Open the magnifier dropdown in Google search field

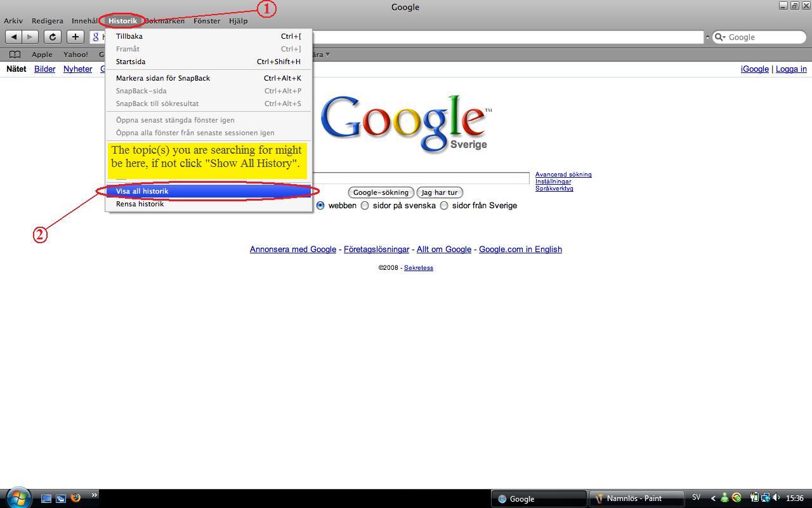[x=720, y=37]
